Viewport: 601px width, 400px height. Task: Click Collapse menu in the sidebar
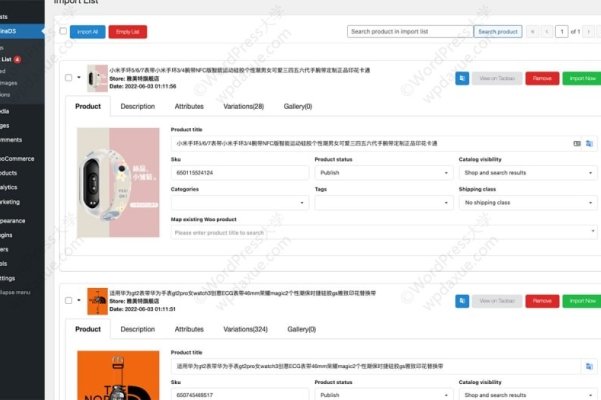[15, 292]
